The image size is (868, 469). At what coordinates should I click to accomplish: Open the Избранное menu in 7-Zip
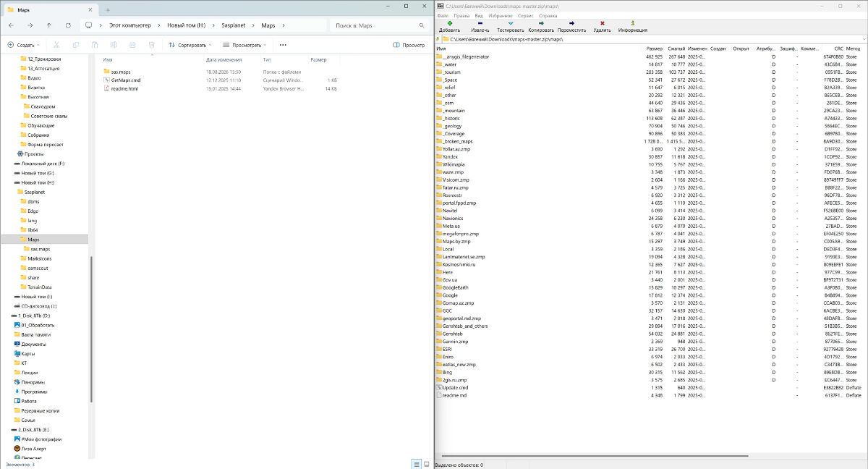500,15
